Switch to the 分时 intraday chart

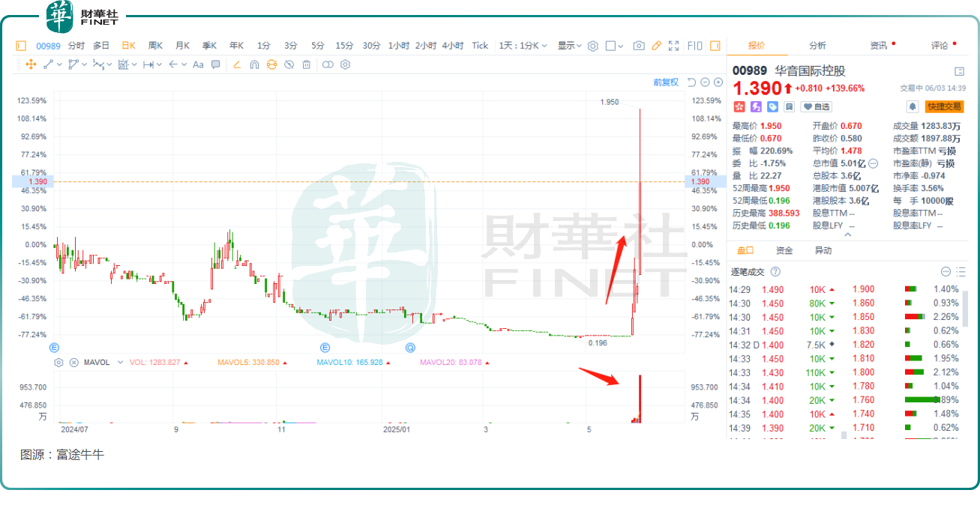point(76,46)
